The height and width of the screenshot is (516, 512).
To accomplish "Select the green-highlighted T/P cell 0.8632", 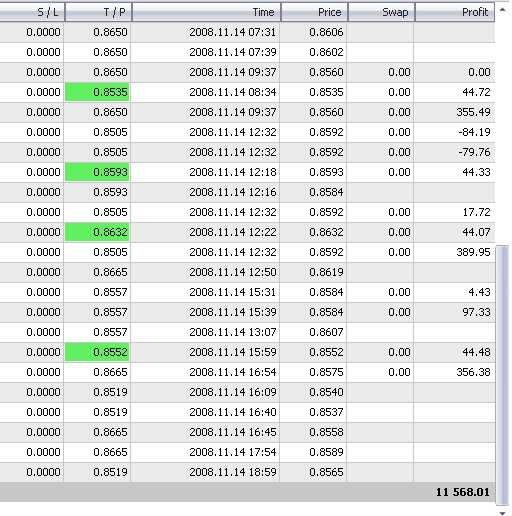I will 97,232.
